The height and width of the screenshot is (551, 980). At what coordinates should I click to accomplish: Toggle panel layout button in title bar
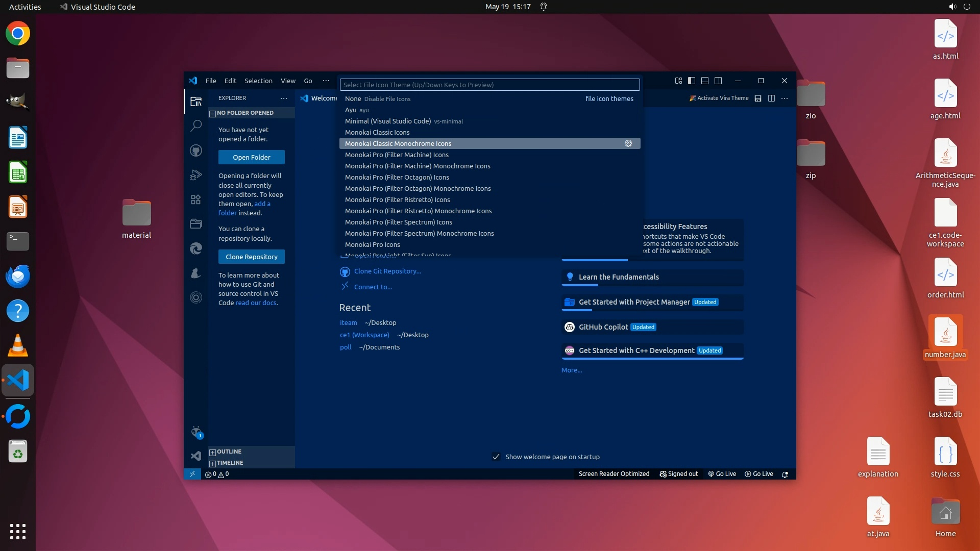tap(705, 81)
